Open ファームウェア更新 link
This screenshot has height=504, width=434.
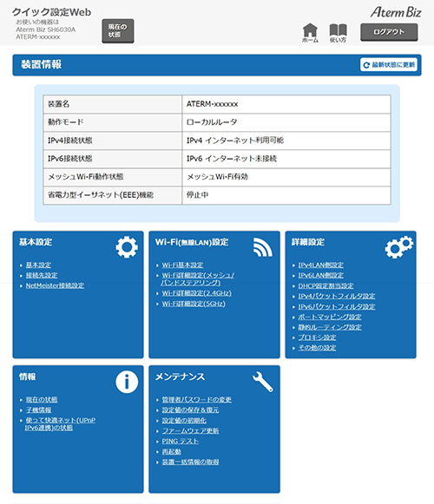pos(190,431)
